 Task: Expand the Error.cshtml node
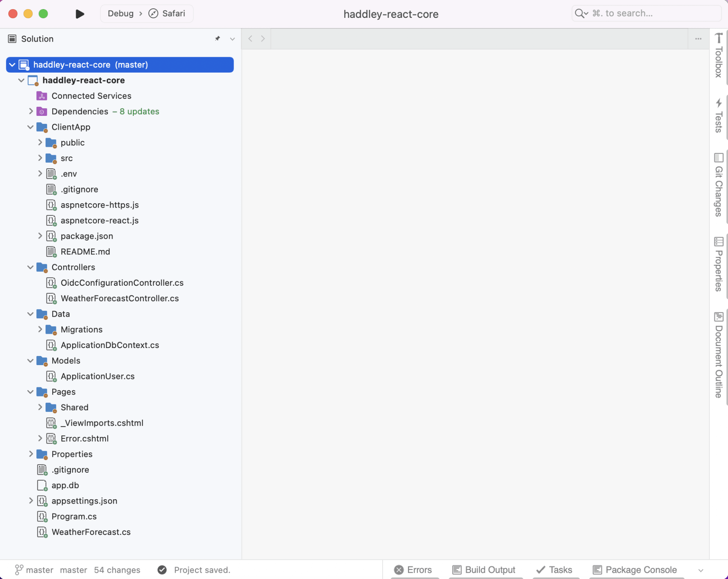tap(40, 439)
